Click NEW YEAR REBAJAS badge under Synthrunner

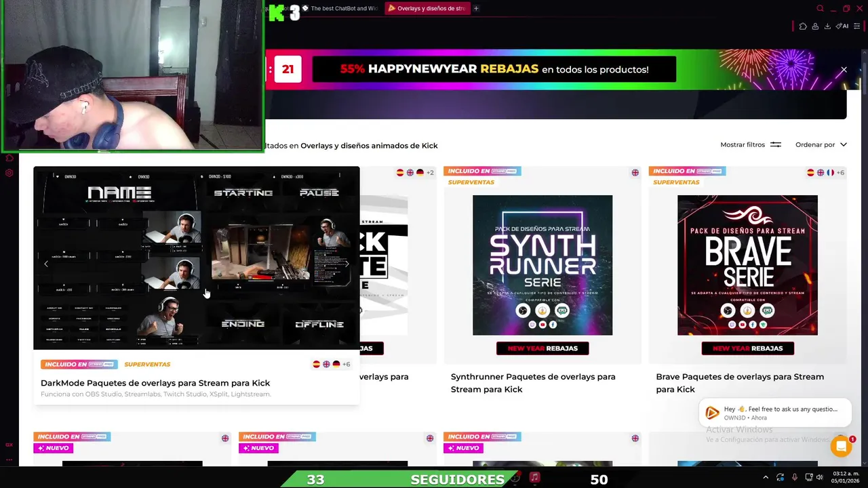click(x=542, y=348)
